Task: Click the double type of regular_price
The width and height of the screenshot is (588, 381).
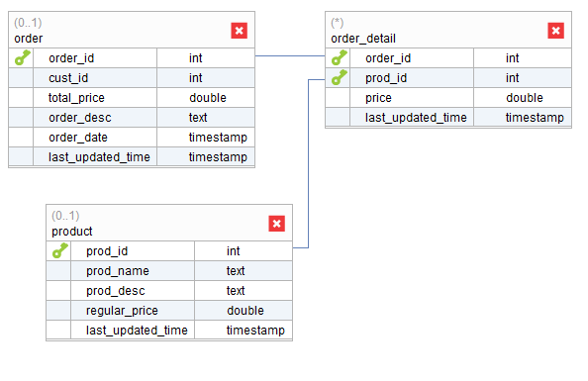Action: (245, 310)
